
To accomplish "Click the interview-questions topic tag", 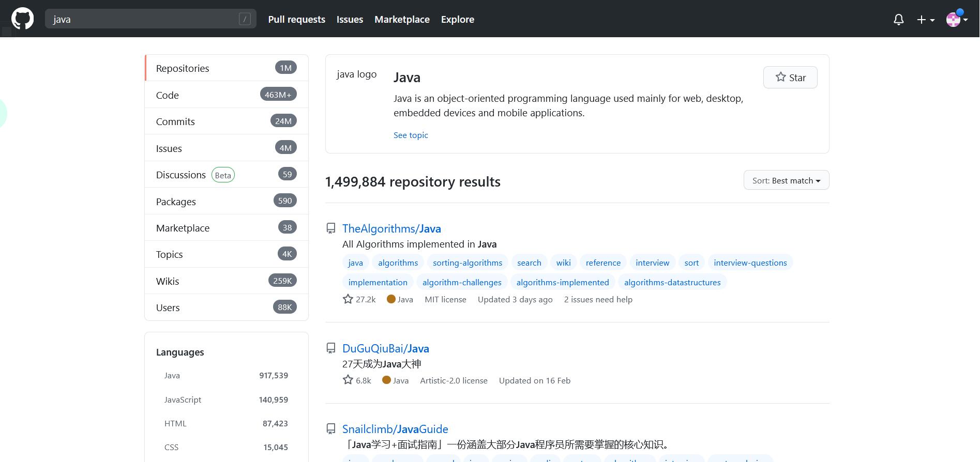I will [750, 263].
